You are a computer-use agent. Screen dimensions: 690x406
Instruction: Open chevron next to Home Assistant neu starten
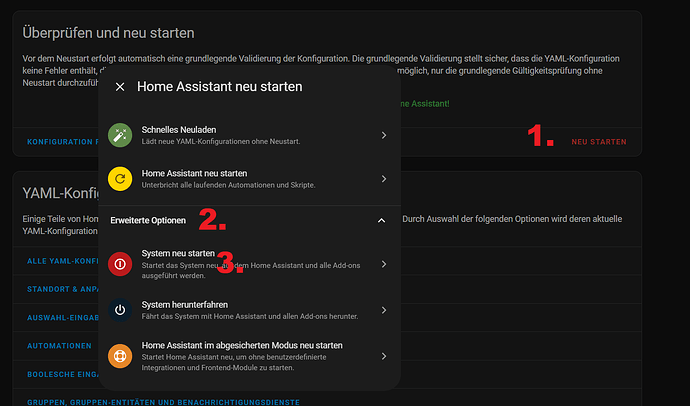[384, 179]
